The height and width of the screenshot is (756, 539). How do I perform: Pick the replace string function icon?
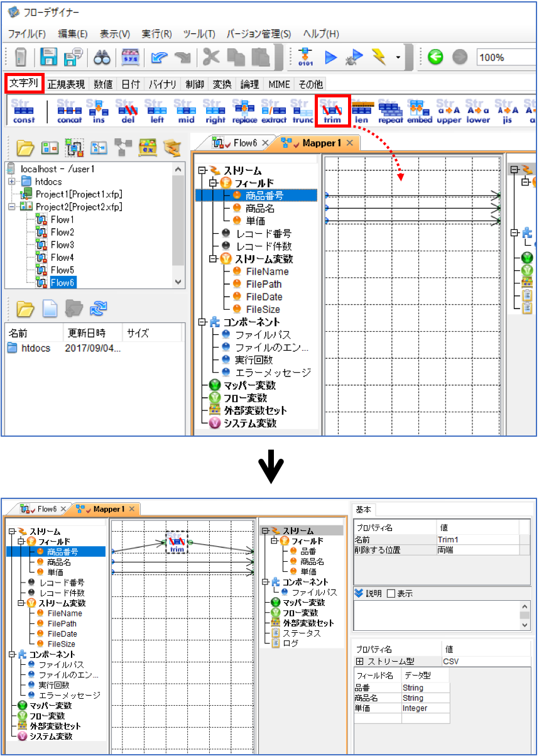244,111
